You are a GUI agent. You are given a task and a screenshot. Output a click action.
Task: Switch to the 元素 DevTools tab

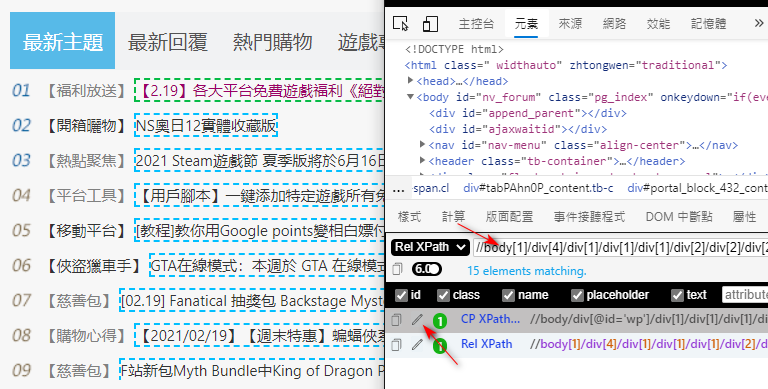pyautogui.click(x=526, y=24)
